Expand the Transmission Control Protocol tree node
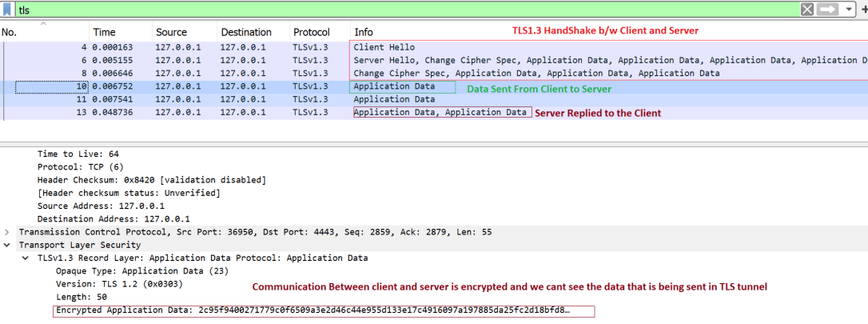This screenshot has width=868, height=324. (x=6, y=232)
